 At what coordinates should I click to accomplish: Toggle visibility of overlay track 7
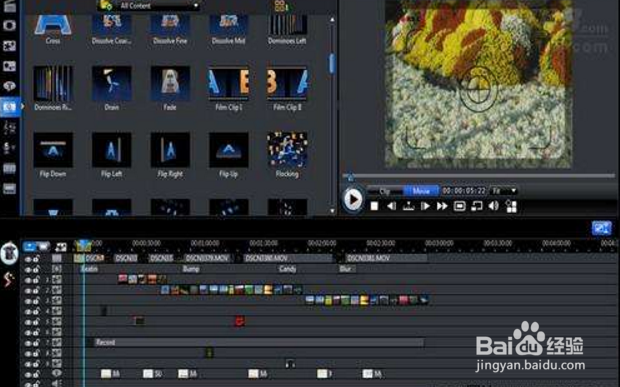tap(27, 343)
